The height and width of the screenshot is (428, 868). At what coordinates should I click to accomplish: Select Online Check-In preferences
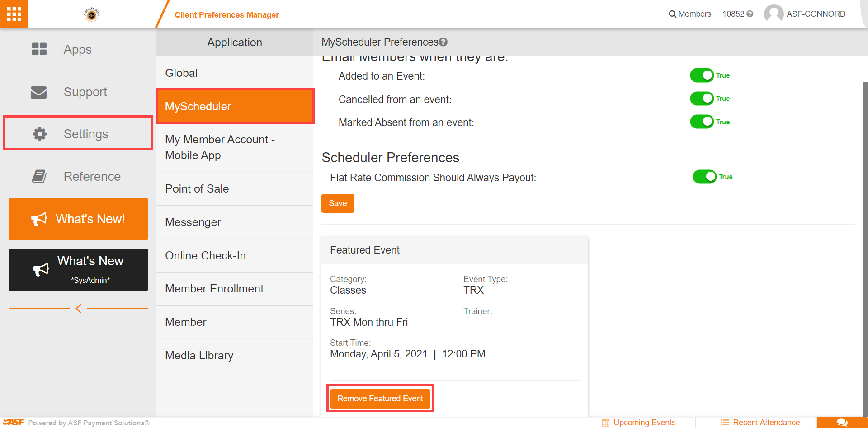[x=235, y=256]
